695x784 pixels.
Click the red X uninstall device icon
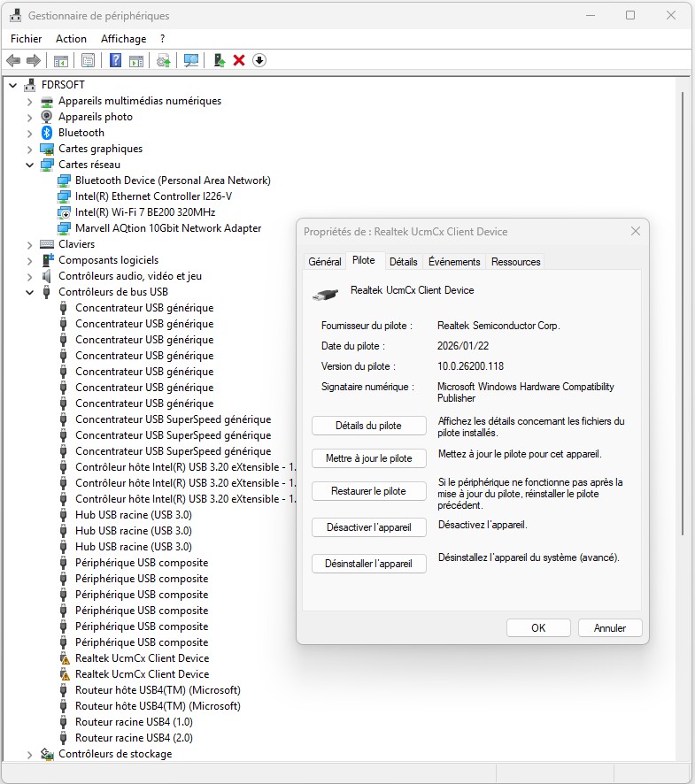(238, 60)
